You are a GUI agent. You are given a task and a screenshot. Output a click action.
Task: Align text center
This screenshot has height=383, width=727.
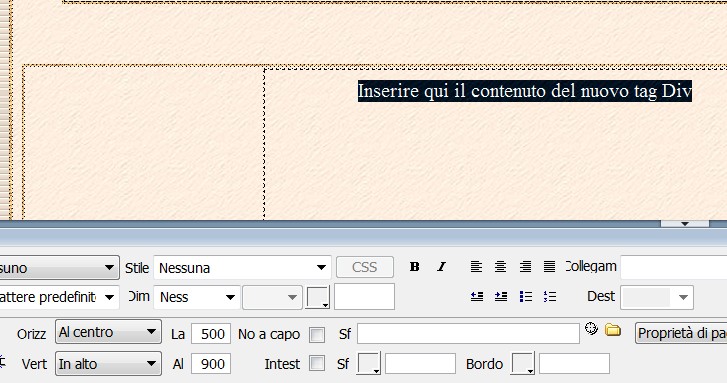tap(500, 267)
